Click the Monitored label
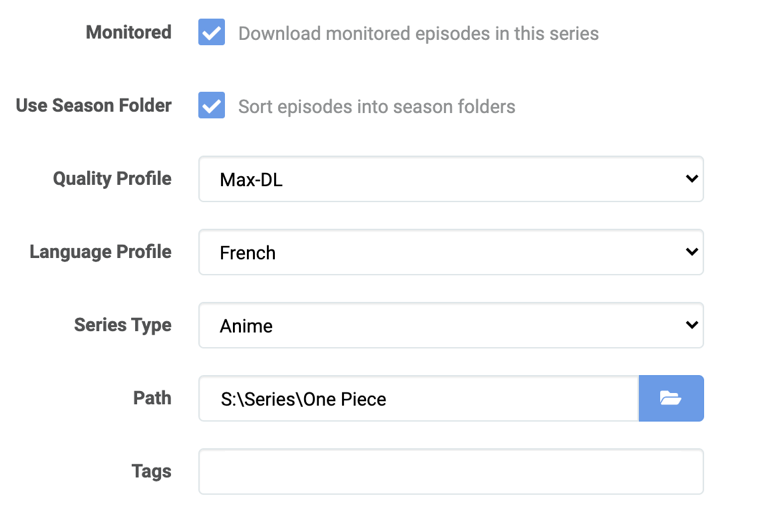 (x=128, y=33)
